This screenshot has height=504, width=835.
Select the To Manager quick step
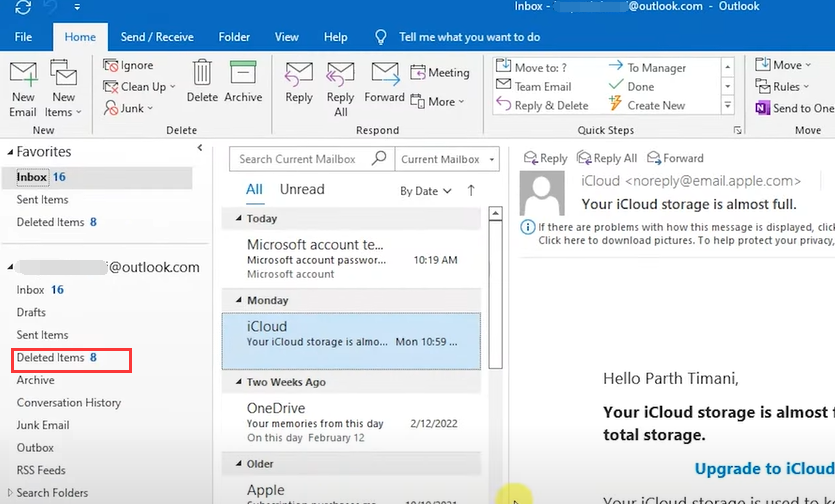tap(648, 68)
